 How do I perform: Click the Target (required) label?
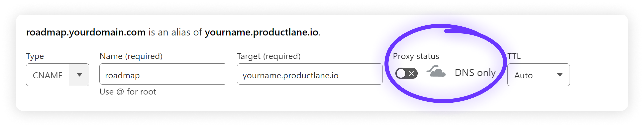(x=268, y=56)
